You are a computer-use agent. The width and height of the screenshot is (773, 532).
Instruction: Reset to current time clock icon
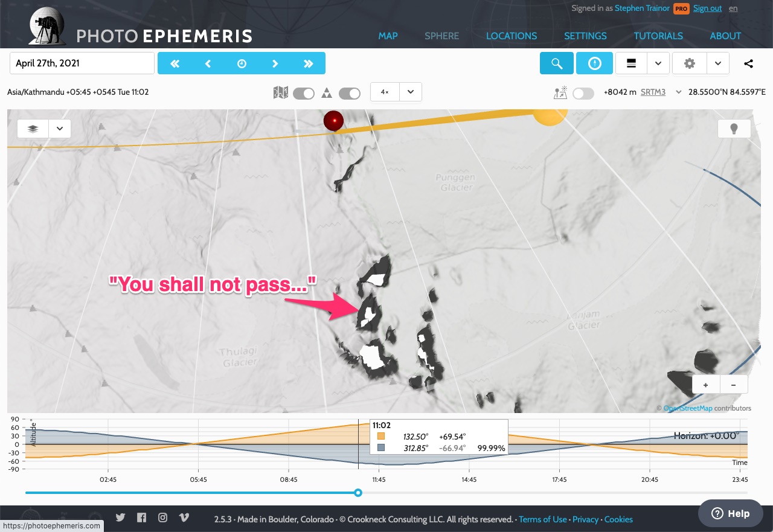pyautogui.click(x=242, y=63)
